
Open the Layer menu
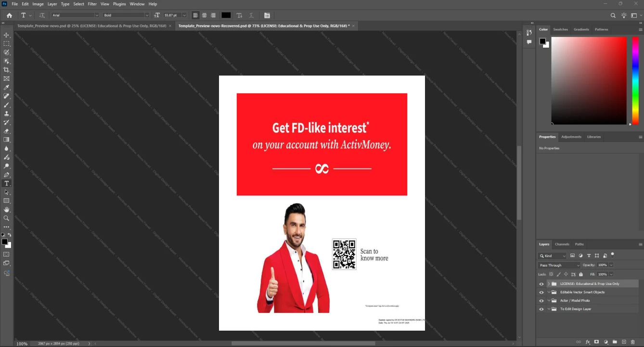[52, 4]
